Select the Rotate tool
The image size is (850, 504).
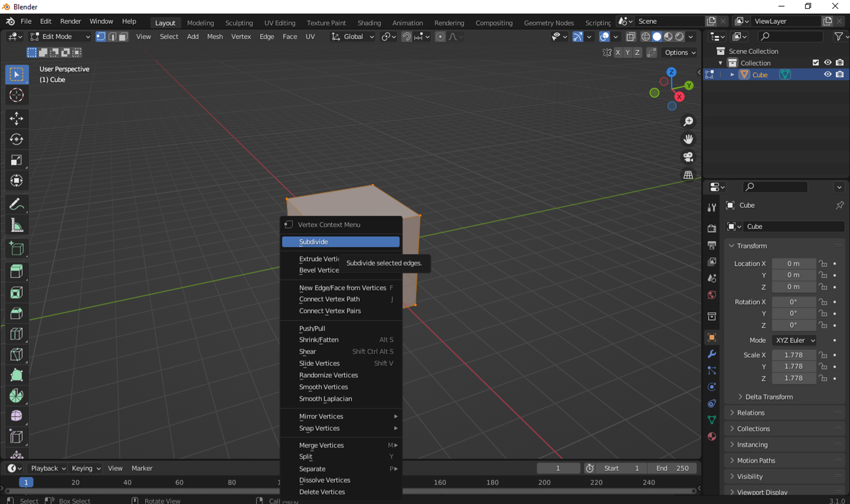pyautogui.click(x=17, y=139)
